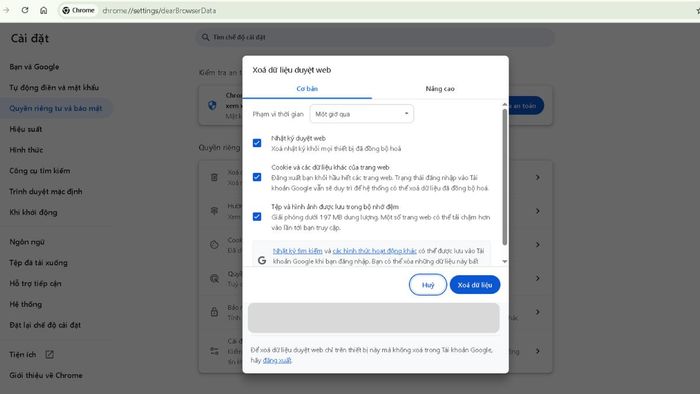Click the site settings sliders icon
700x394 pixels.
point(214,351)
